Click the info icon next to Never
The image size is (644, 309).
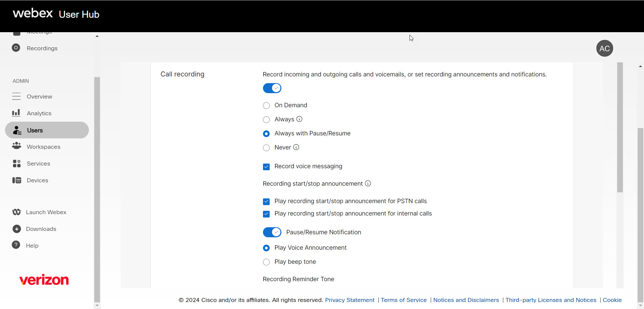coord(296,147)
